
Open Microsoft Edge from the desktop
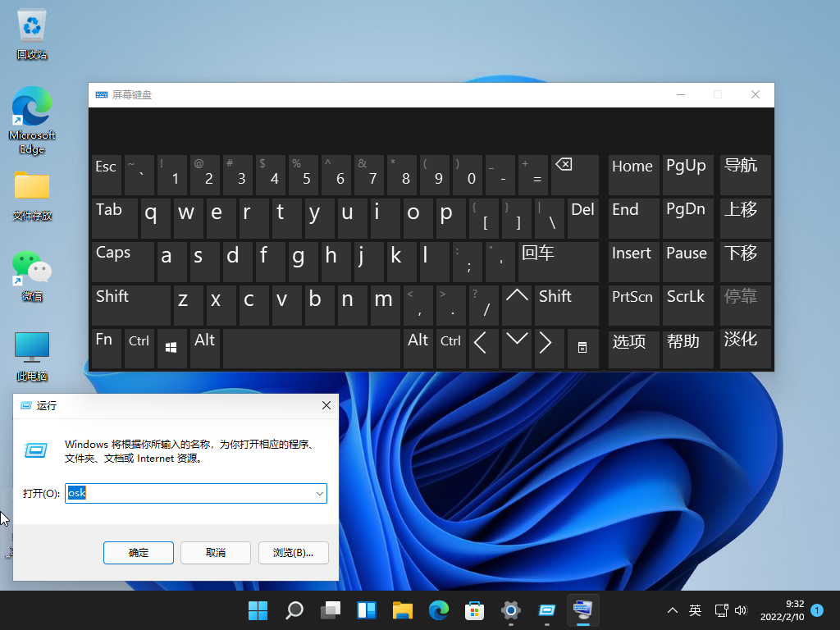(x=31, y=112)
